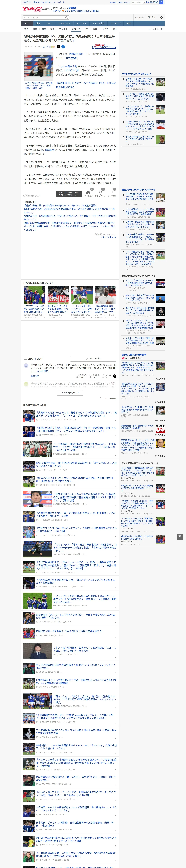Screen dimensions: 186x868
Task: Open the エンタメ category tab
Action: coord(63,29)
